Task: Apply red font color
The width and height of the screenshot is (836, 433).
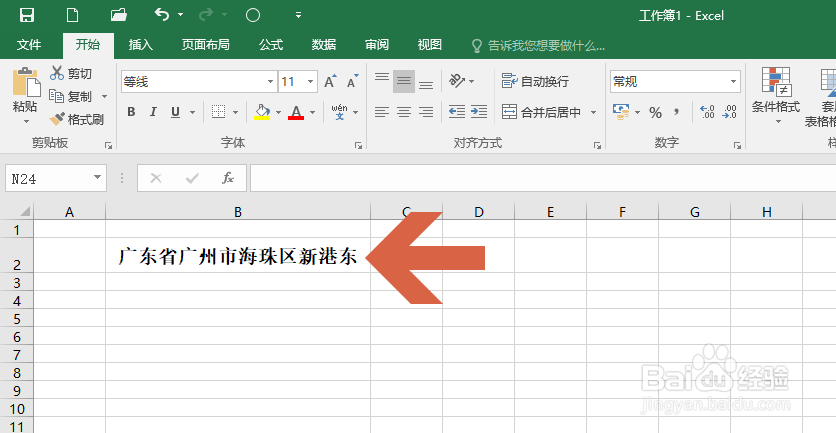Action: 296,112
